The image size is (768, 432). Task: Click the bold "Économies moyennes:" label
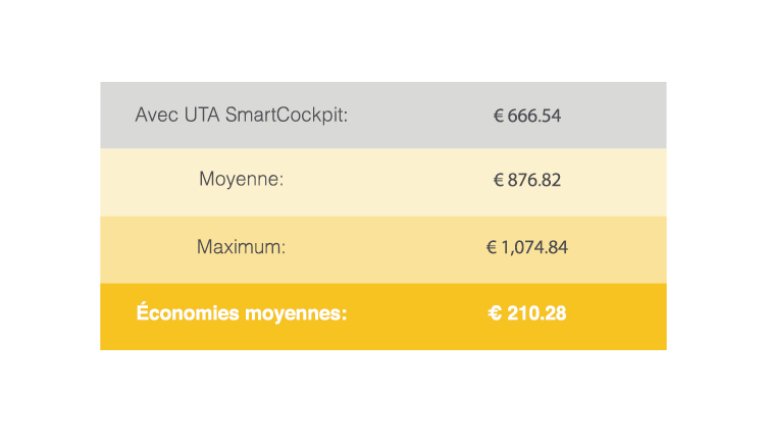pos(241,314)
